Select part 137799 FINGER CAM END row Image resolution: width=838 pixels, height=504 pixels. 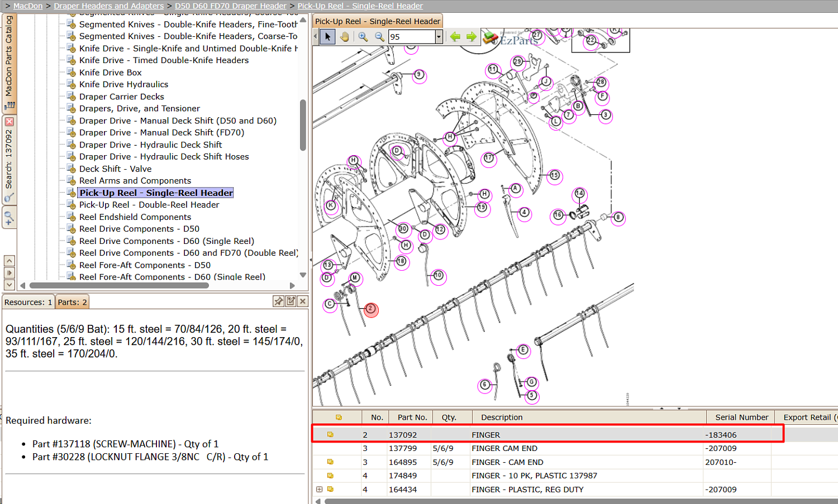click(575, 448)
